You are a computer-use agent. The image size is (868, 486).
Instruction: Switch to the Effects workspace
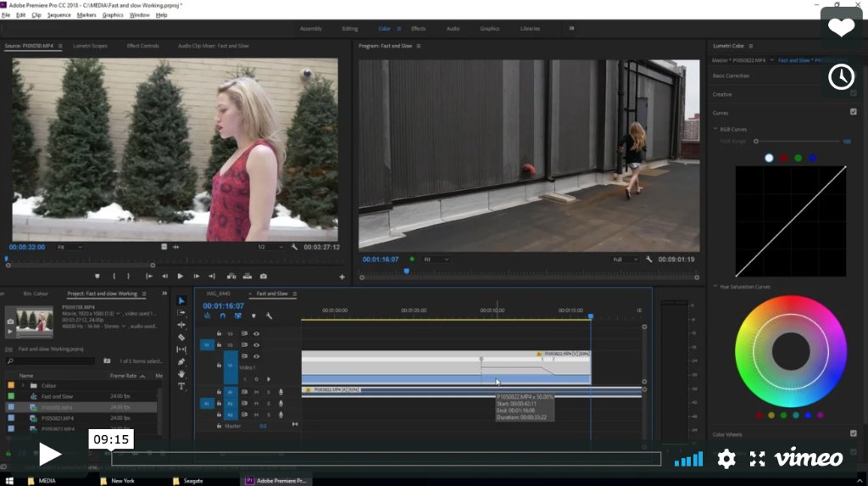pos(419,28)
